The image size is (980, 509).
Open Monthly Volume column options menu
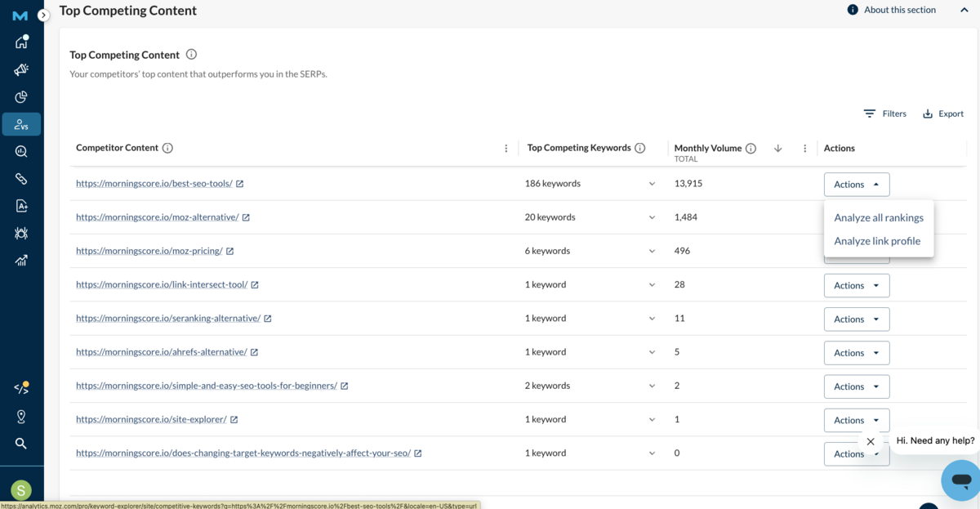[805, 149]
